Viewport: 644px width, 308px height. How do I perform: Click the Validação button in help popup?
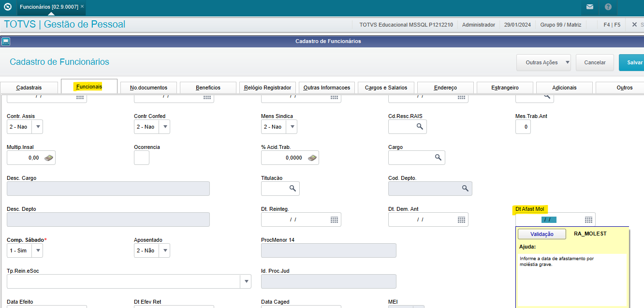542,234
